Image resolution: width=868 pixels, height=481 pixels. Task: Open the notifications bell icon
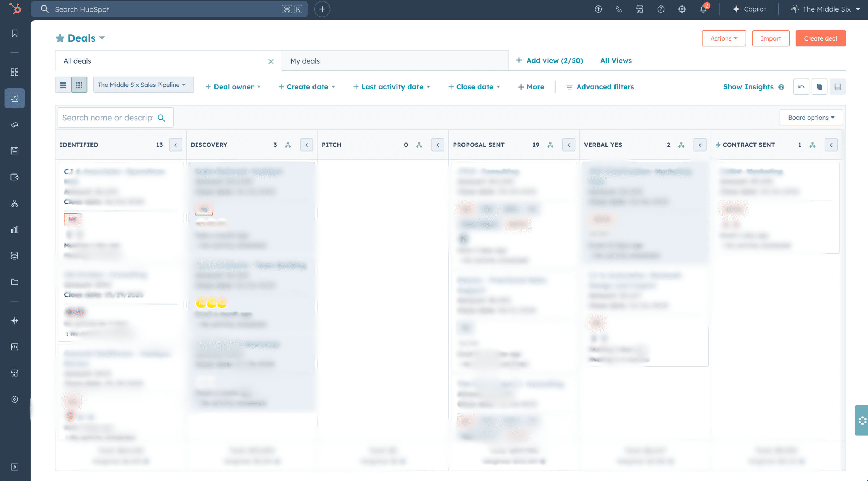tap(703, 9)
